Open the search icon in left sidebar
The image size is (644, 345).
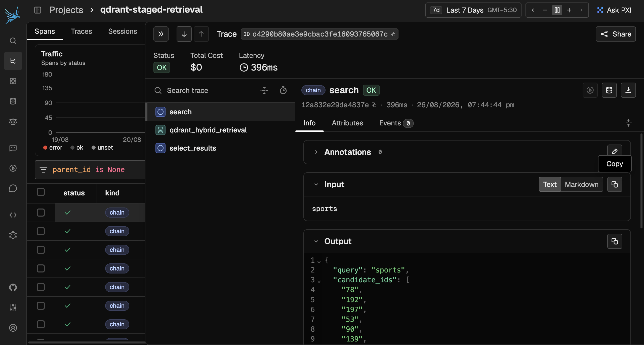coord(13,41)
